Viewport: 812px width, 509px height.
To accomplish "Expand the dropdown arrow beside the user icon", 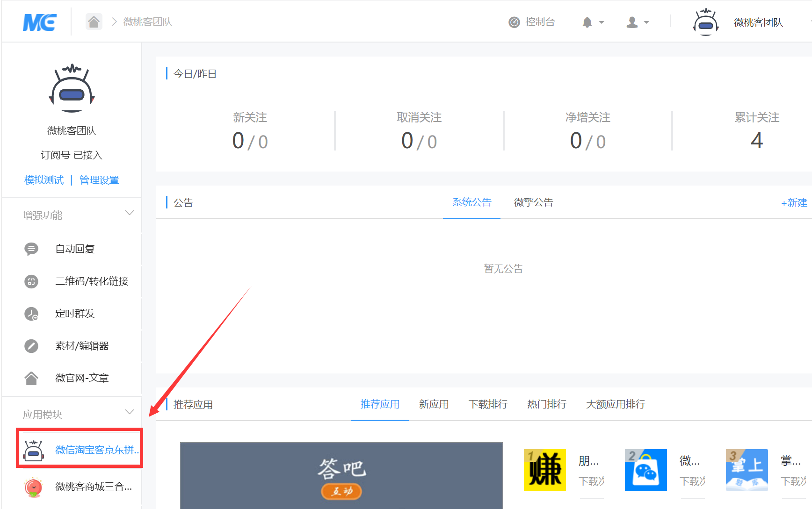I will pos(646,22).
